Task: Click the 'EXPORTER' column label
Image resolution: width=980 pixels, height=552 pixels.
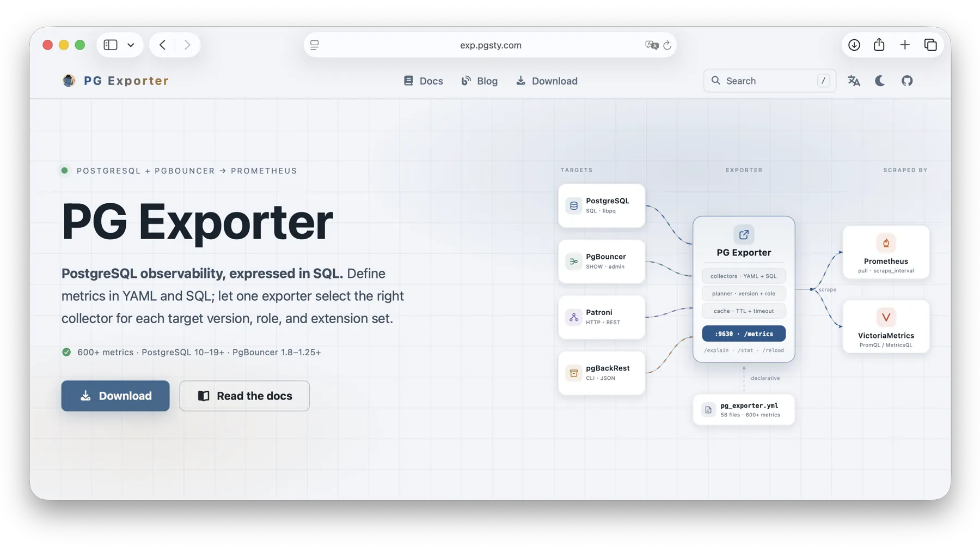Action: point(744,170)
